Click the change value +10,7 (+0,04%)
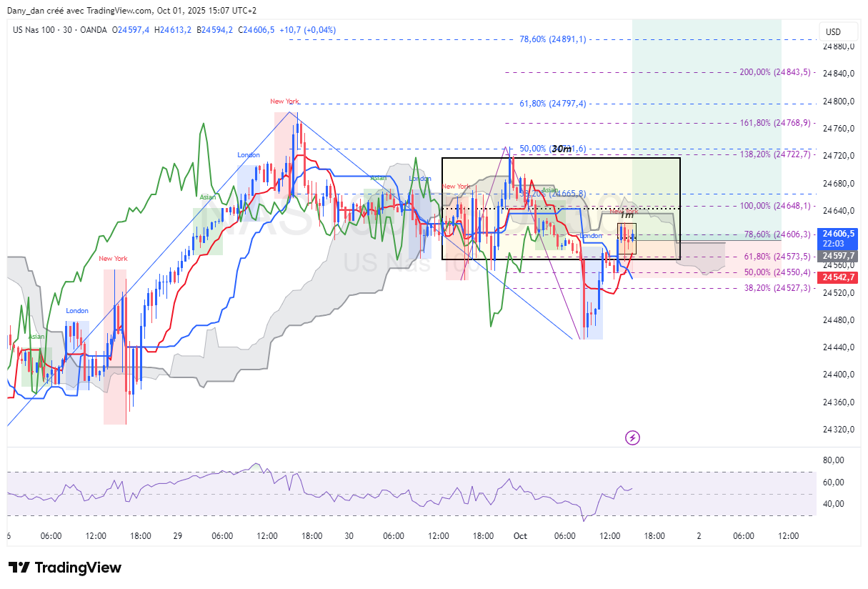The height and width of the screenshot is (589, 868). [x=307, y=29]
